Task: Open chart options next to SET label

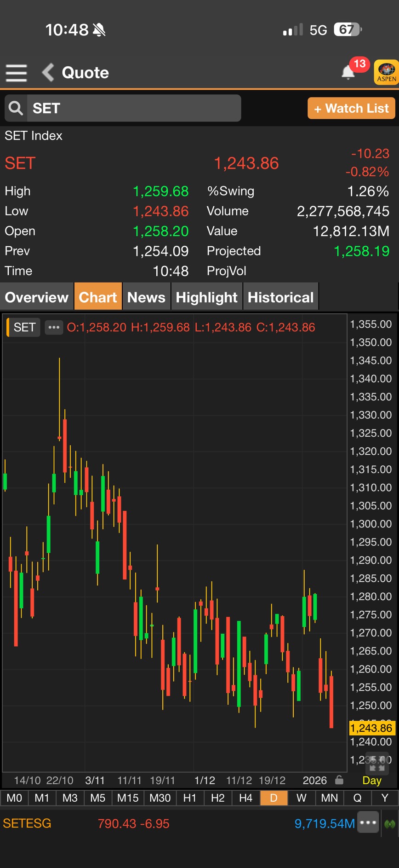Action: 54,327
